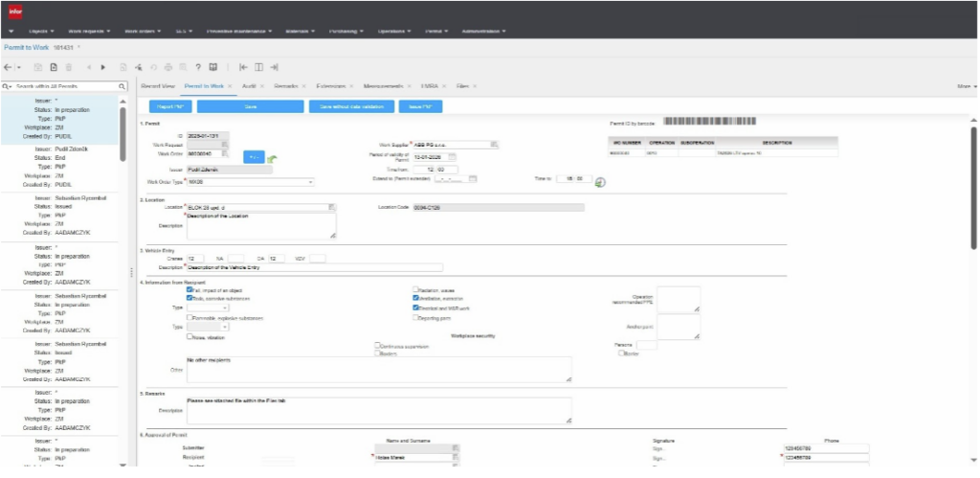
Task: Open the Location lookup icon
Action: coord(332,207)
